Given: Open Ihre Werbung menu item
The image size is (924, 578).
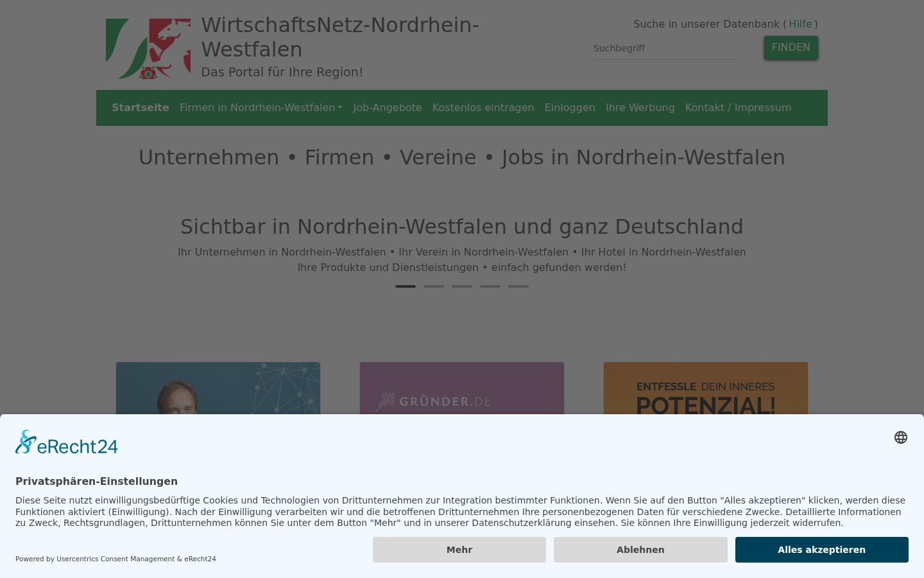Looking at the screenshot, I should 640,108.
